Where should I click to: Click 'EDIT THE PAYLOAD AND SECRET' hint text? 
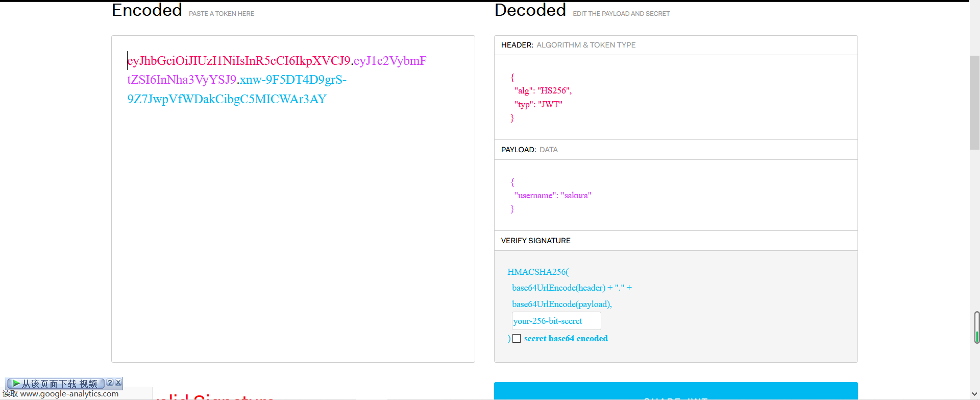[x=621, y=14]
